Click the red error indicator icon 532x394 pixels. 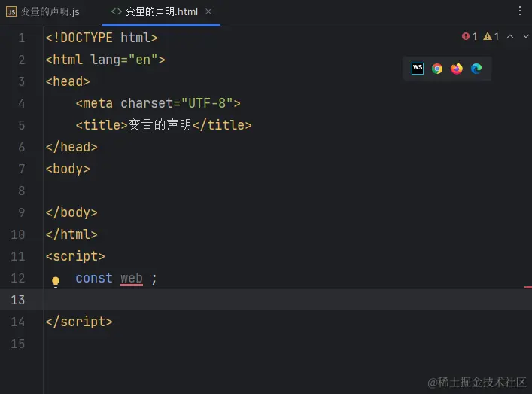coord(465,36)
